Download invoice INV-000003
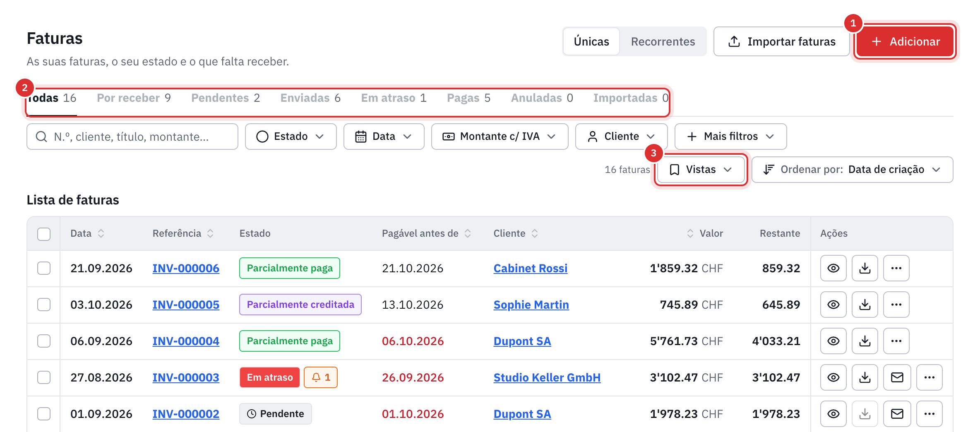The height and width of the screenshot is (432, 980). pyautogui.click(x=865, y=377)
